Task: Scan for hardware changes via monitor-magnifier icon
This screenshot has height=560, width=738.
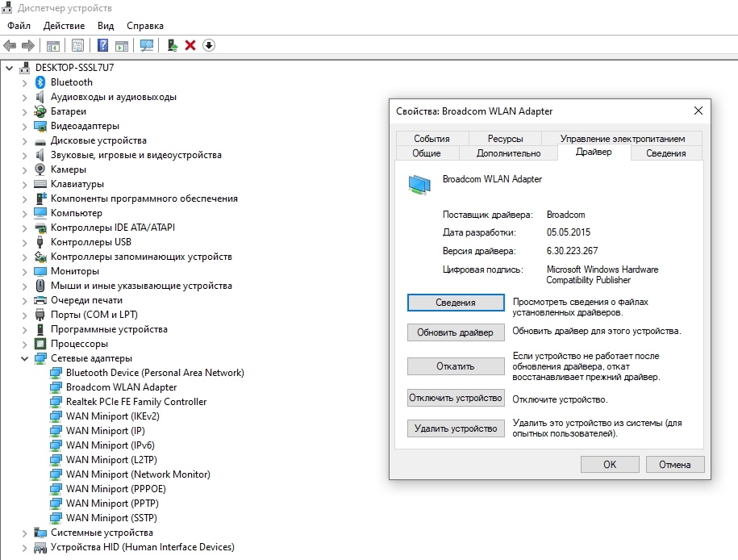Action: tap(147, 46)
